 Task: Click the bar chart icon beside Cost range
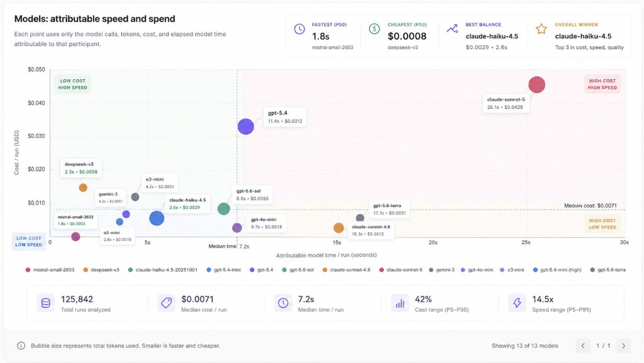[x=400, y=303]
